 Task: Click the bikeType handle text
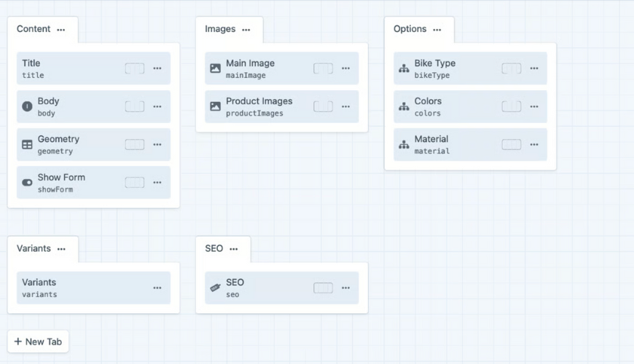pyautogui.click(x=432, y=76)
